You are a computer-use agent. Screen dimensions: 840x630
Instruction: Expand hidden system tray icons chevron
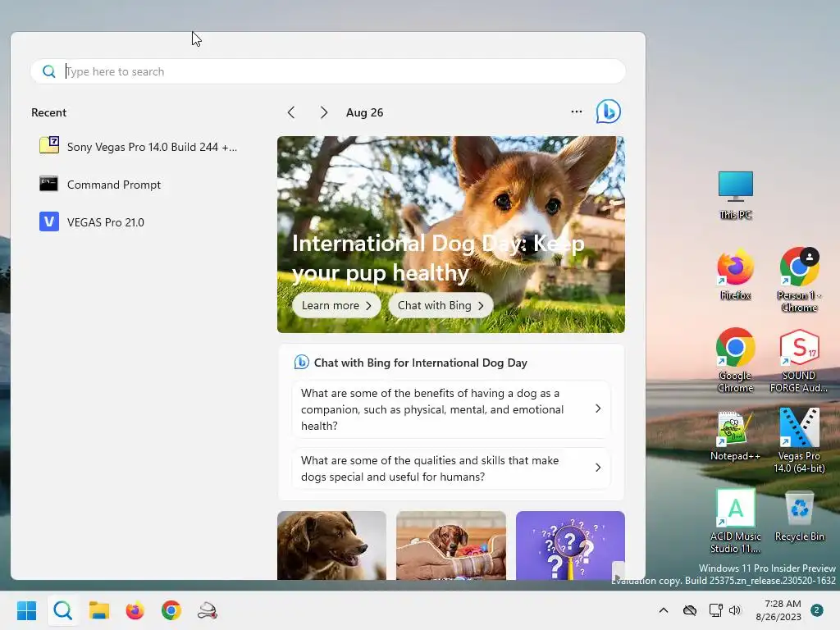(663, 610)
